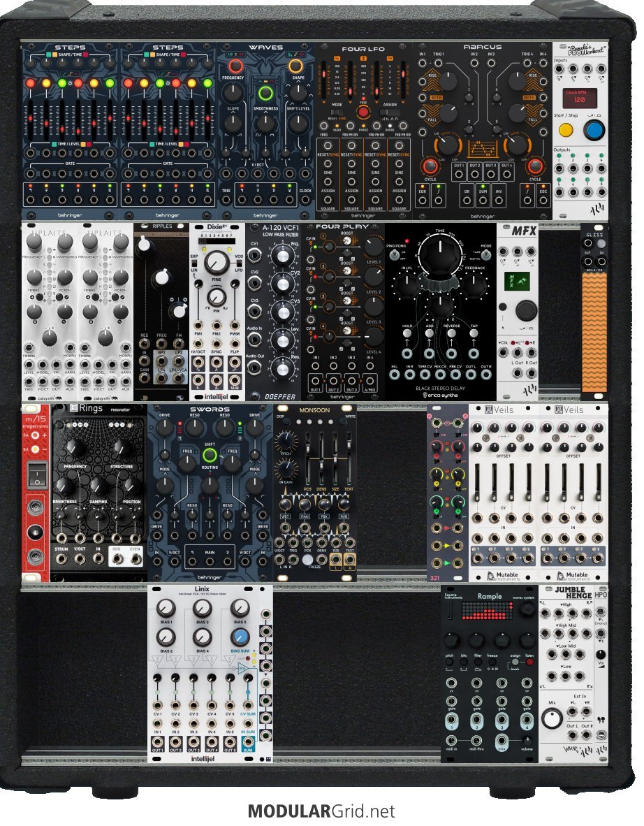Click the OCTAVE selector strip on Dixie II+
The width and height of the screenshot is (644, 826).
217,241
